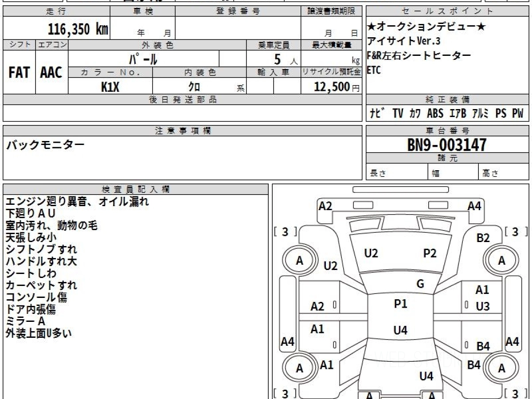Click the 高さ dimension field
Screen dimensions: 532x399
tap(504, 172)
